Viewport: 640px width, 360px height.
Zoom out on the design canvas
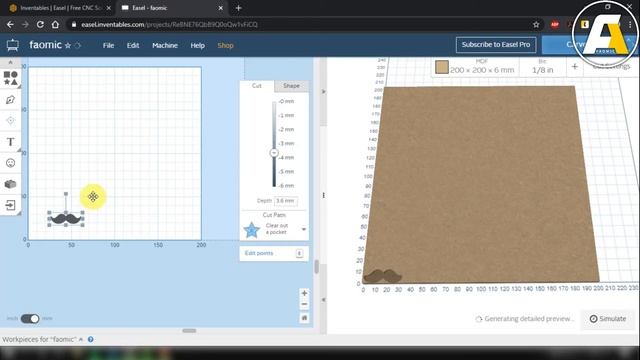pyautogui.click(x=304, y=304)
